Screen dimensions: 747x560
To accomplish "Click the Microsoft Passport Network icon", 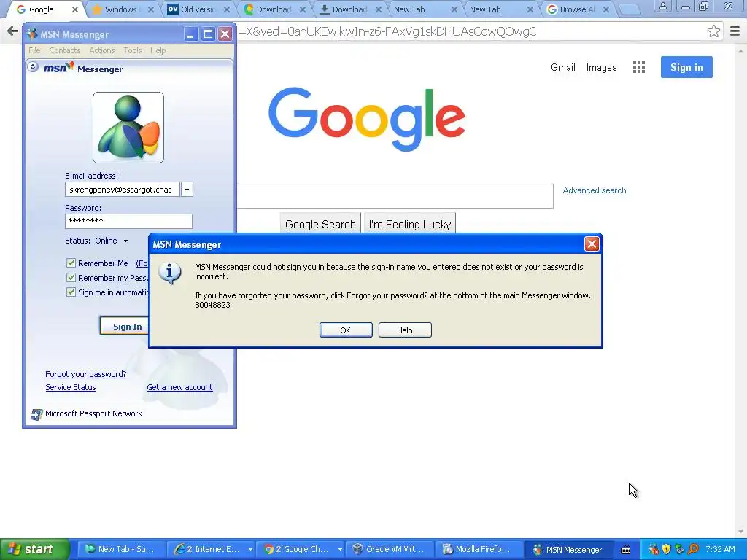I will (x=36, y=414).
